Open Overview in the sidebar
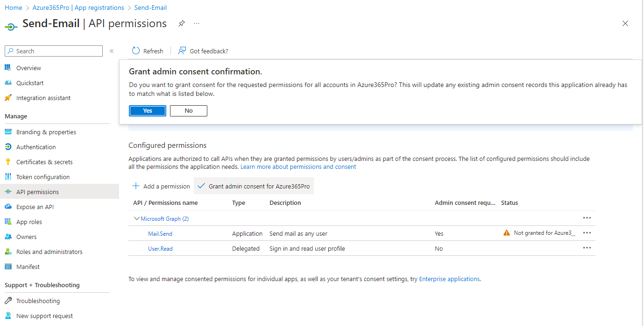Image resolution: width=644 pixels, height=326 pixels. coord(28,68)
